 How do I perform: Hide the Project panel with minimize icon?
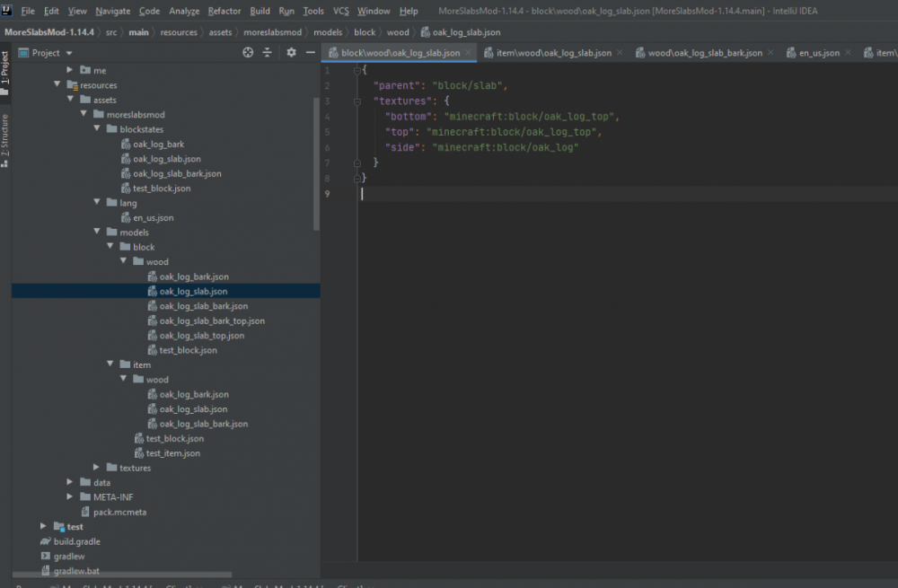pos(311,53)
